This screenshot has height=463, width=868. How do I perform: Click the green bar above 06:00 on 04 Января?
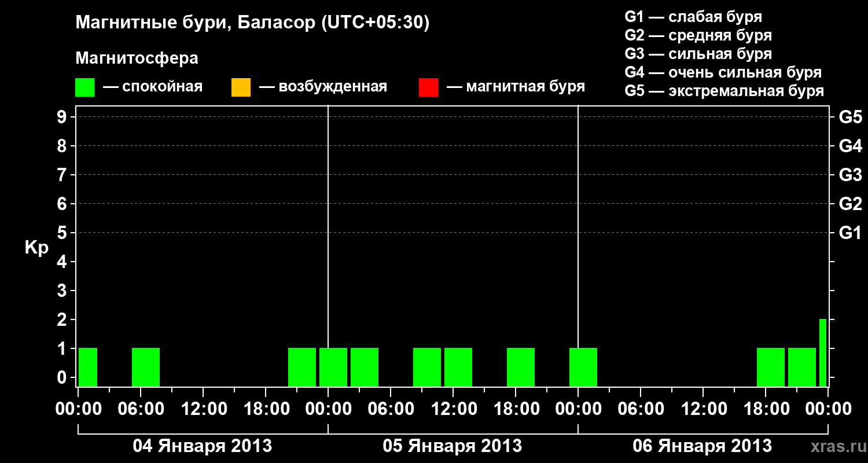point(146,367)
